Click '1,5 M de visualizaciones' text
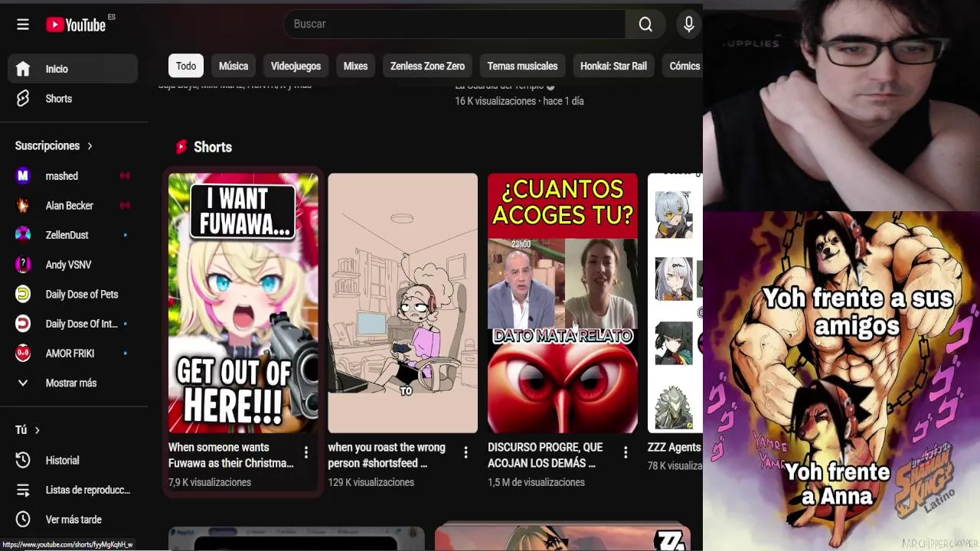This screenshot has width=980, height=551. (x=536, y=482)
